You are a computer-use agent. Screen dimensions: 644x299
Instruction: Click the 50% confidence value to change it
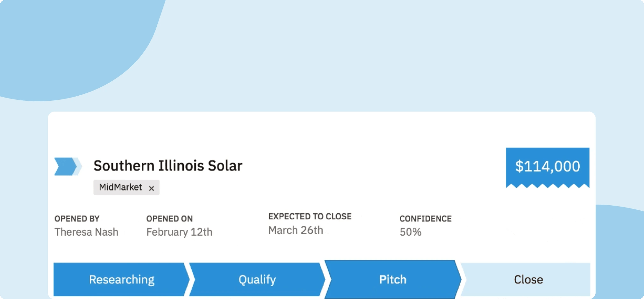coord(410,232)
